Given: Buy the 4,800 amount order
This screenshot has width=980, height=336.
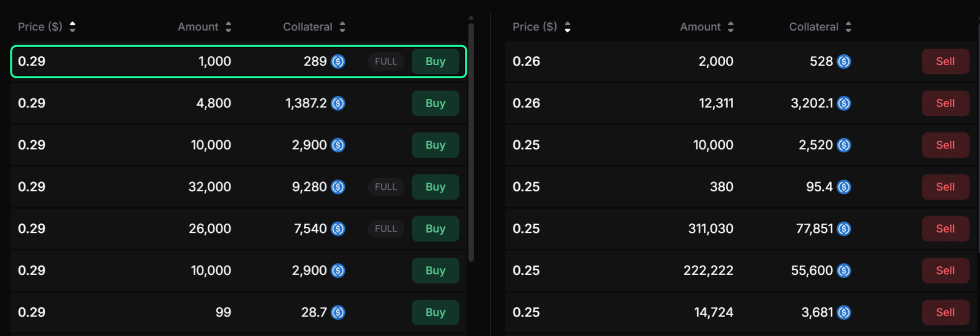Looking at the screenshot, I should 435,103.
